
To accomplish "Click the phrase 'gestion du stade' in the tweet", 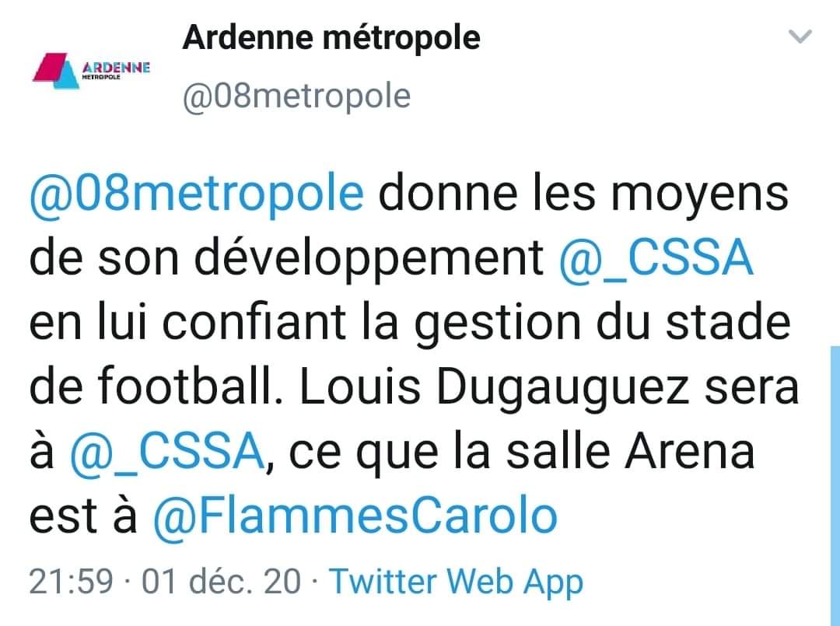I will (603, 324).
